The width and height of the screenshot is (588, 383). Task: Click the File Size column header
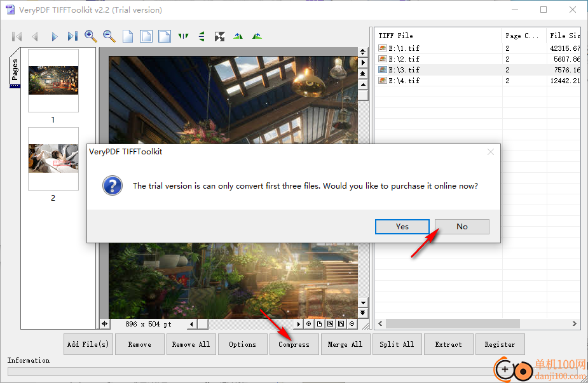coord(564,36)
